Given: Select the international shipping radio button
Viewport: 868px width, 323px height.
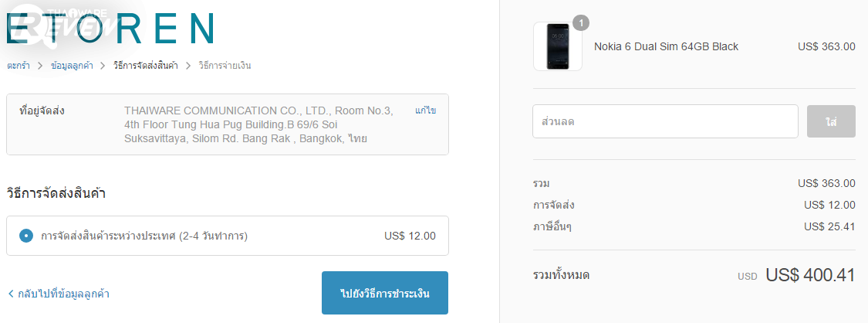Looking at the screenshot, I should coord(26,236).
